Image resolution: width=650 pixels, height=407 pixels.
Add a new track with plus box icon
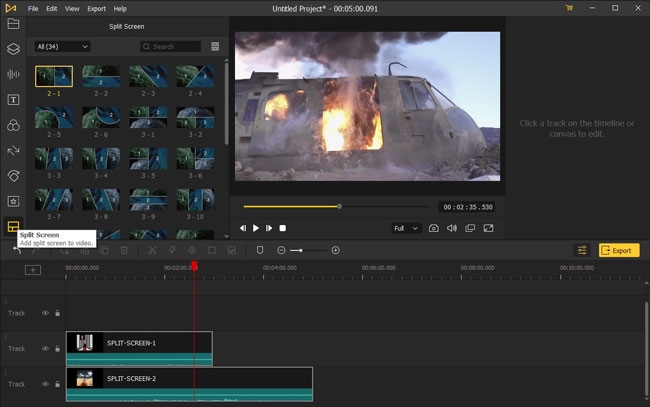33,270
